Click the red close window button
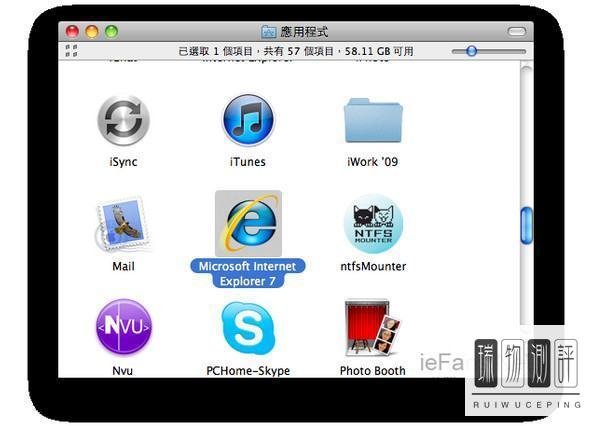 pos(72,31)
